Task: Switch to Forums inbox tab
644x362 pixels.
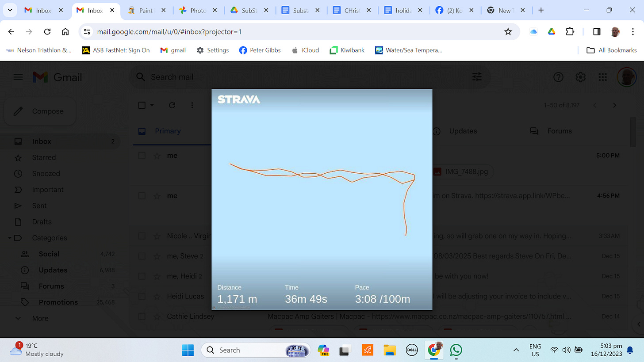Action: point(551,131)
